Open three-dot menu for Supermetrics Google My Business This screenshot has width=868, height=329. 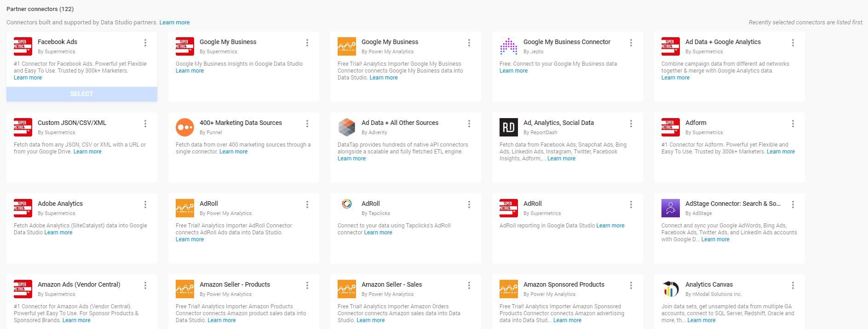tap(307, 43)
